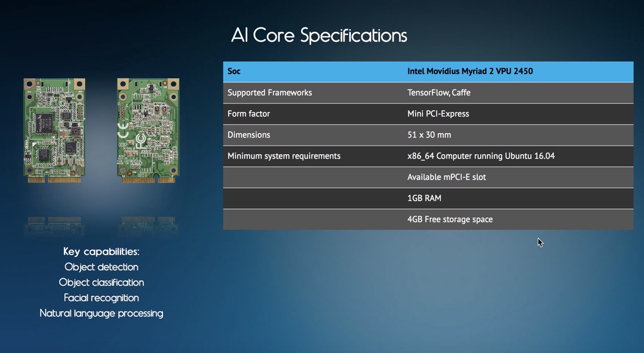644x353 pixels.
Task: Click the Natural language processing text
Action: tap(101, 313)
